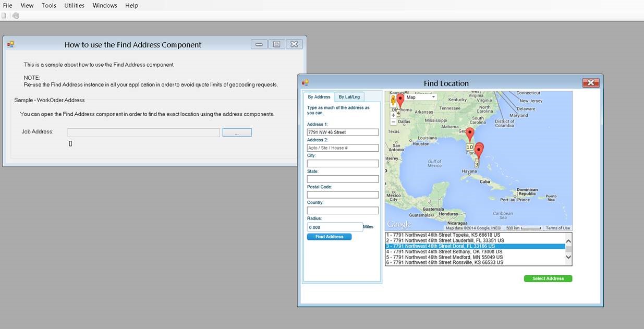Select result 1 - Topeka, KS 66618
This screenshot has width=644, height=329.
[x=475, y=235]
